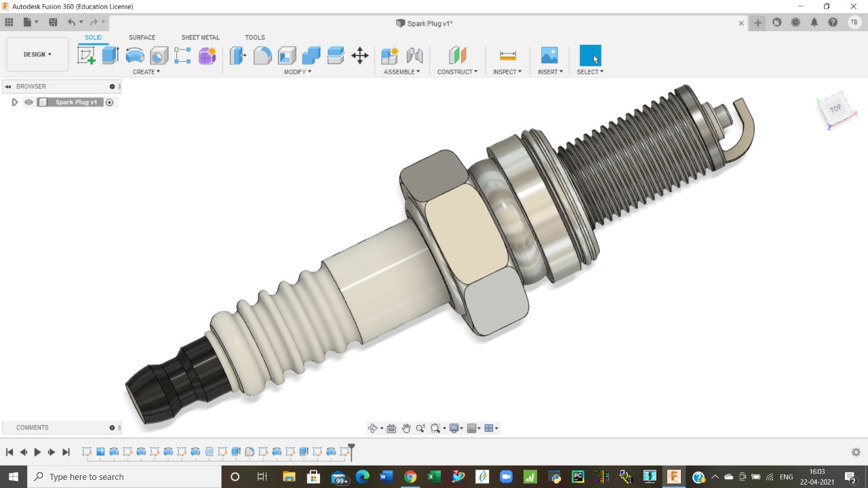Open the ASSEMBLE dropdown menu
The image size is (868, 488).
coord(402,72)
